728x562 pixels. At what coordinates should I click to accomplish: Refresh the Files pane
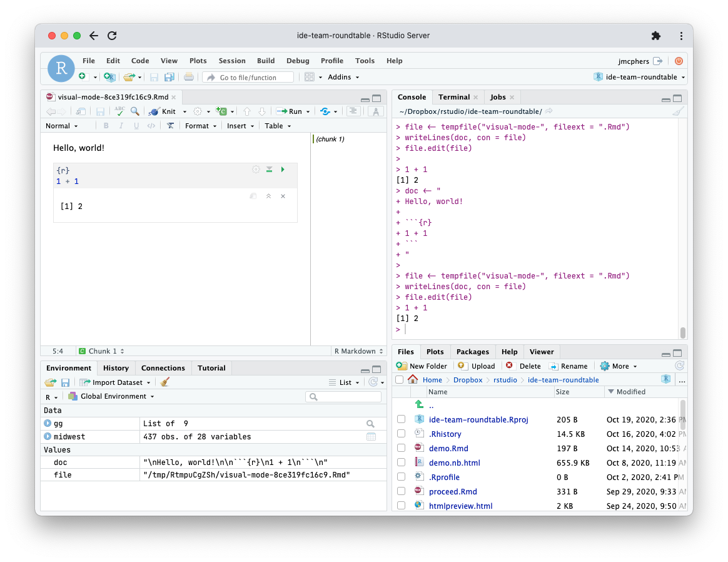tap(679, 366)
